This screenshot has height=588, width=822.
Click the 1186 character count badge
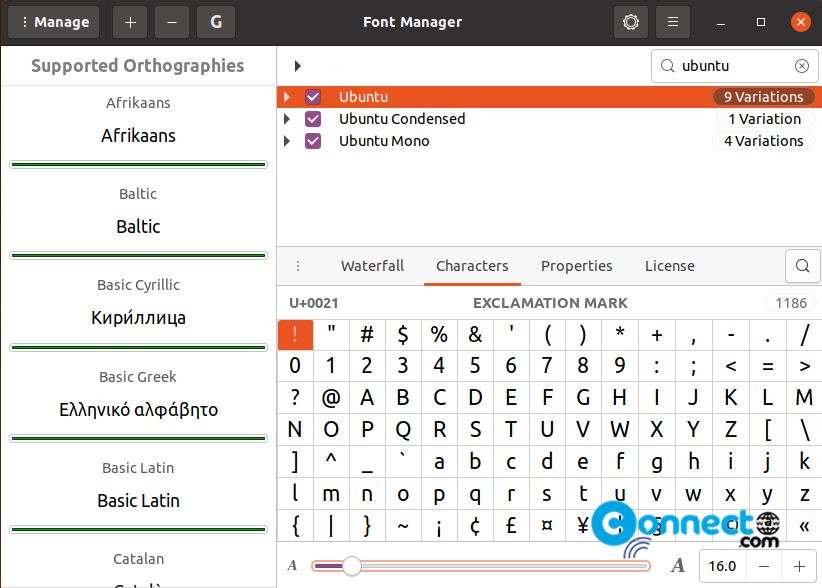pyautogui.click(x=791, y=303)
